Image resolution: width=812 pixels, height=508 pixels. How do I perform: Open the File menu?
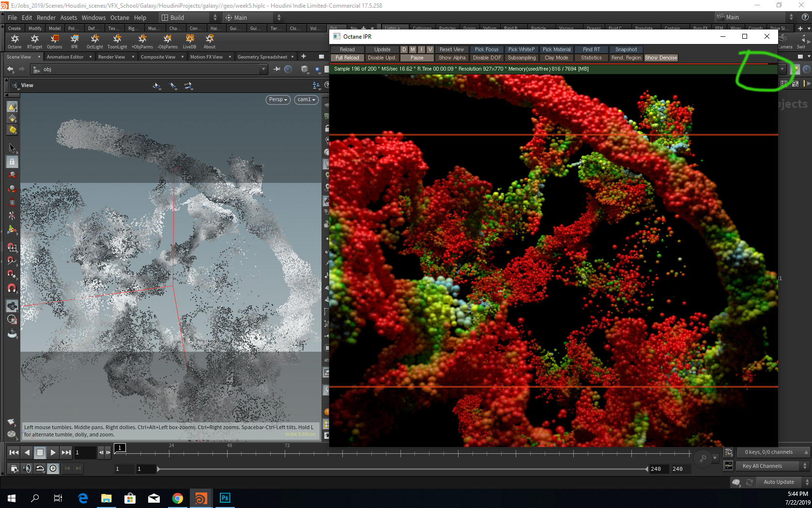pyautogui.click(x=12, y=17)
